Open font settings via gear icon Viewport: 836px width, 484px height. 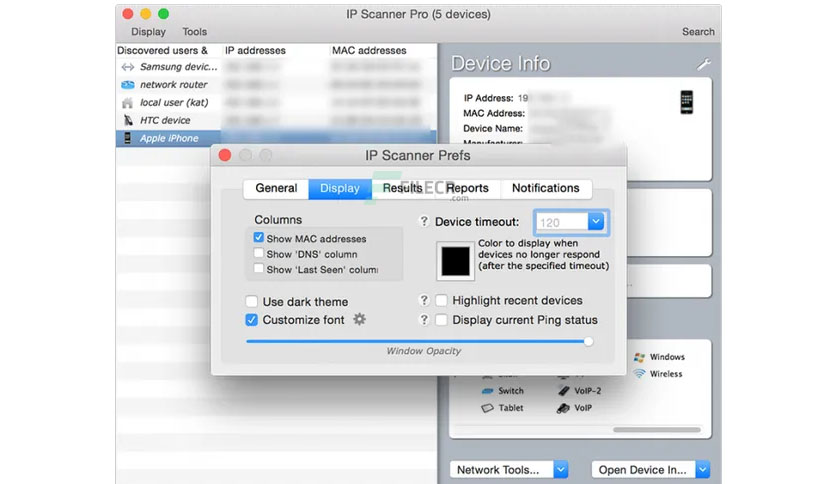(x=360, y=319)
